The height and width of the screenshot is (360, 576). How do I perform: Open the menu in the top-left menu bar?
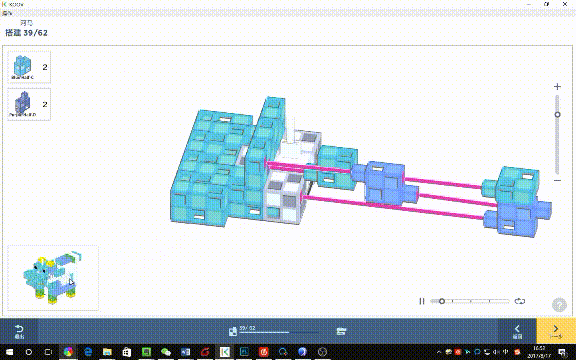[7, 13]
